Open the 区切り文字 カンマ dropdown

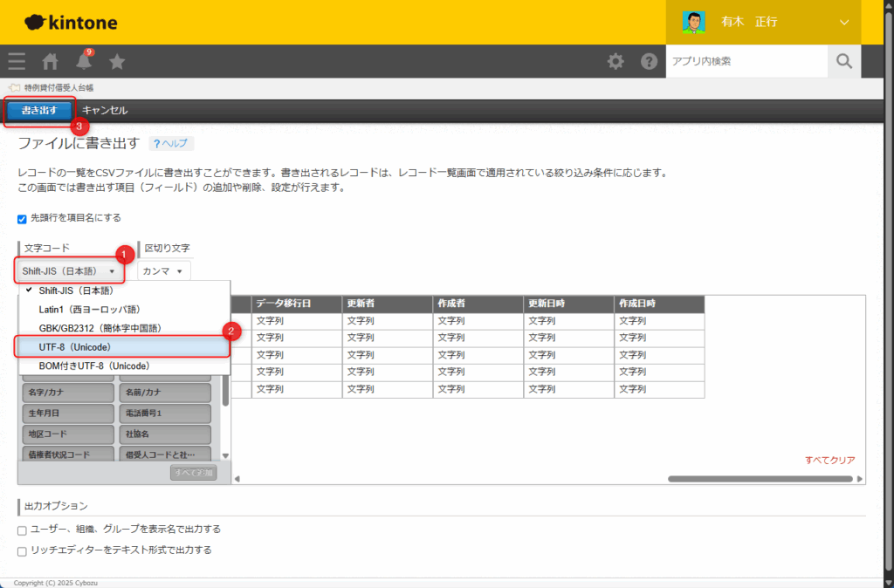tap(163, 271)
